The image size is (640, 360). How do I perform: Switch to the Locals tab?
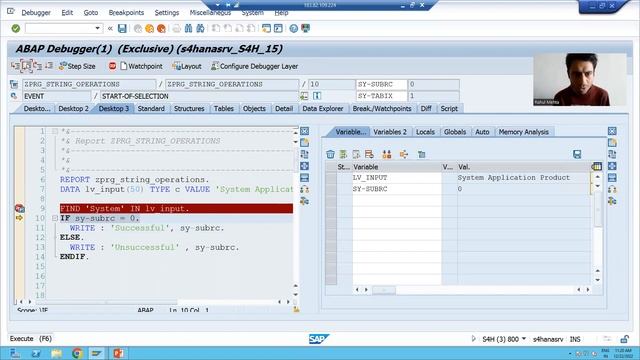click(x=425, y=132)
